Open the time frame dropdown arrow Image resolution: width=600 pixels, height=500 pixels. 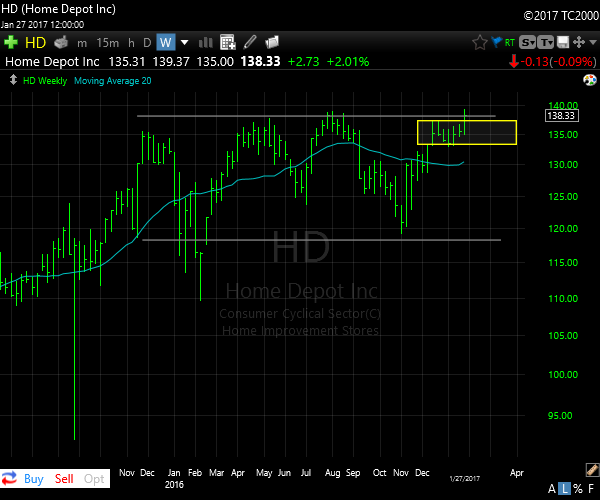184,42
